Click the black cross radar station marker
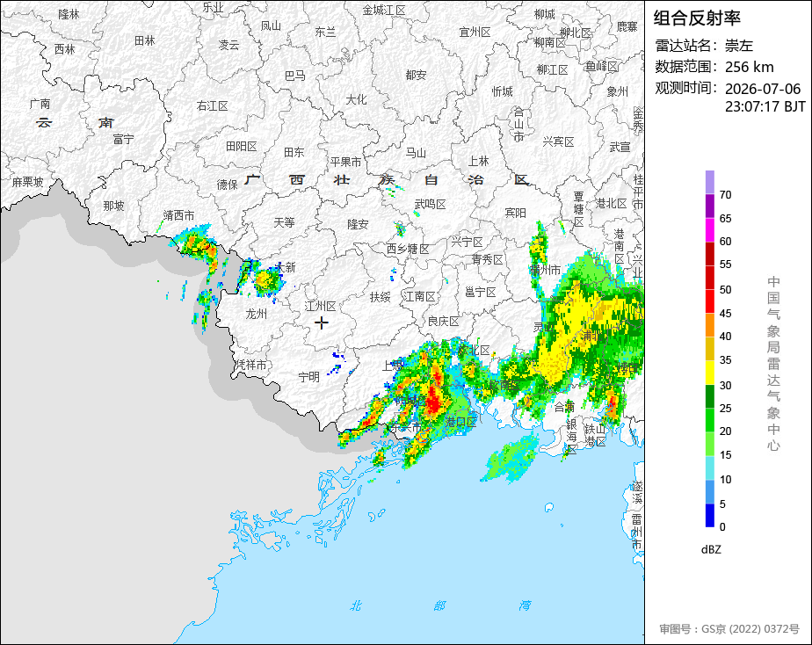The image size is (812, 645). [x=321, y=323]
